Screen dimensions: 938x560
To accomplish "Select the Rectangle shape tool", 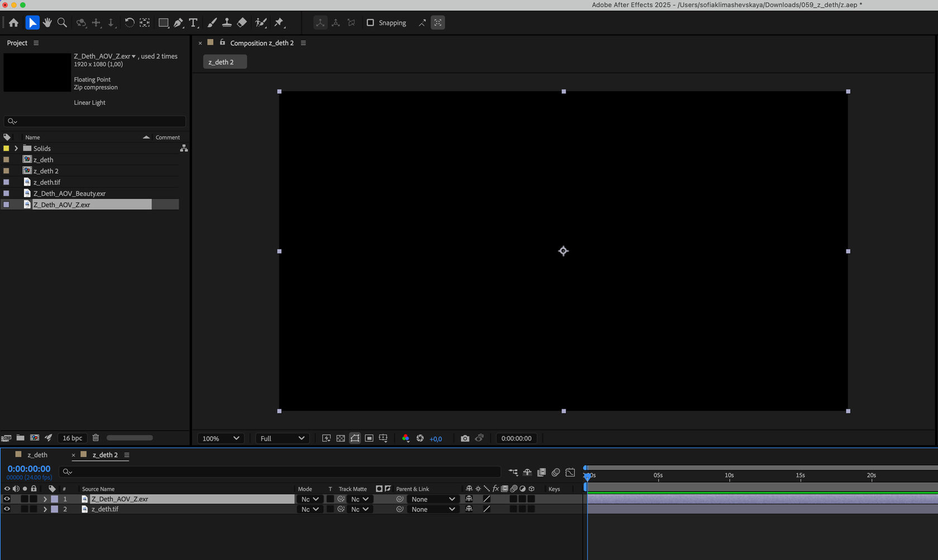I will [x=164, y=23].
